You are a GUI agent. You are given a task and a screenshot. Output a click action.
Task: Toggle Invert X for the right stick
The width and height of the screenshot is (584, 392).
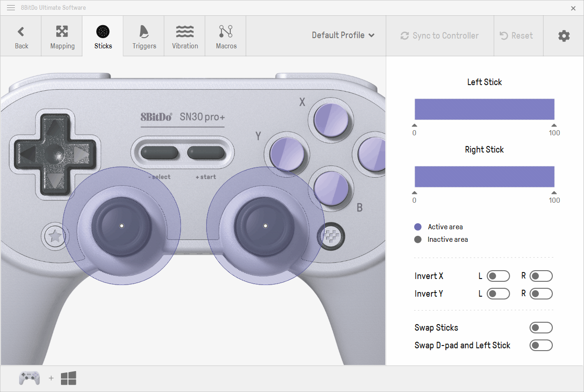tap(541, 276)
